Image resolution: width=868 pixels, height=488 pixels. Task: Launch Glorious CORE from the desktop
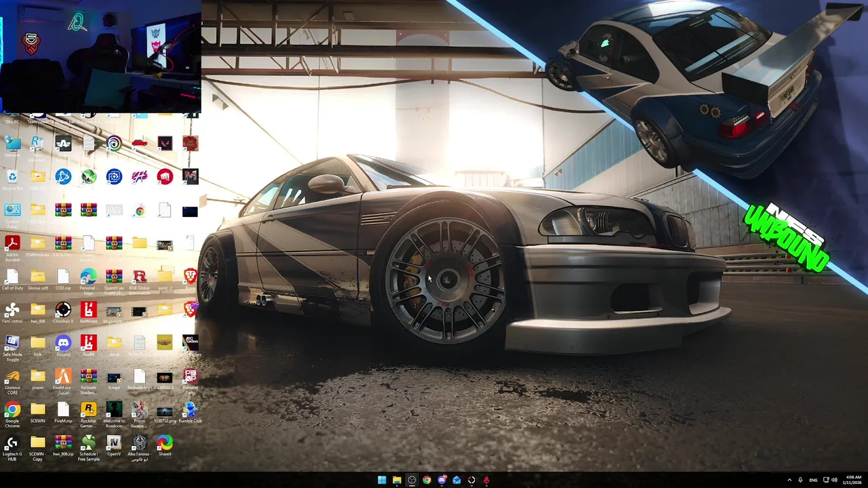12,381
